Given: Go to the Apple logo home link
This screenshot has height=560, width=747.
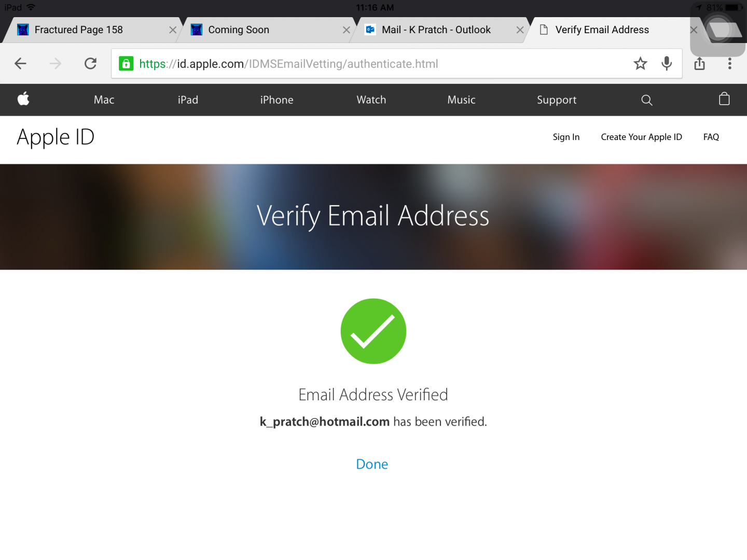Looking at the screenshot, I should pos(23,99).
